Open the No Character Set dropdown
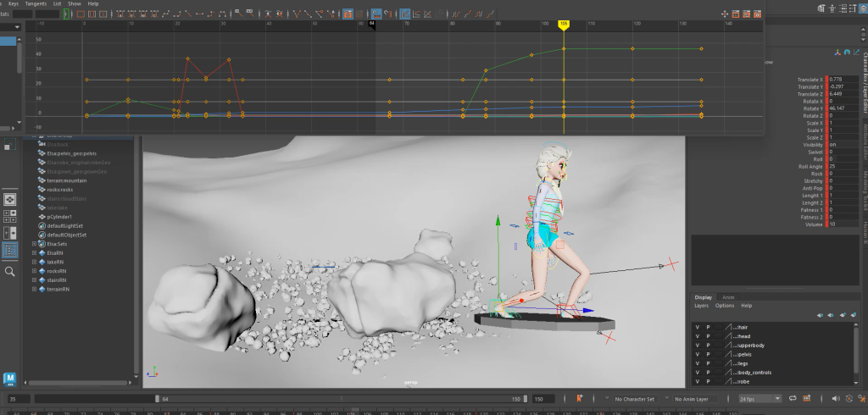Viewport: 868px width, 415px height. 637,398
